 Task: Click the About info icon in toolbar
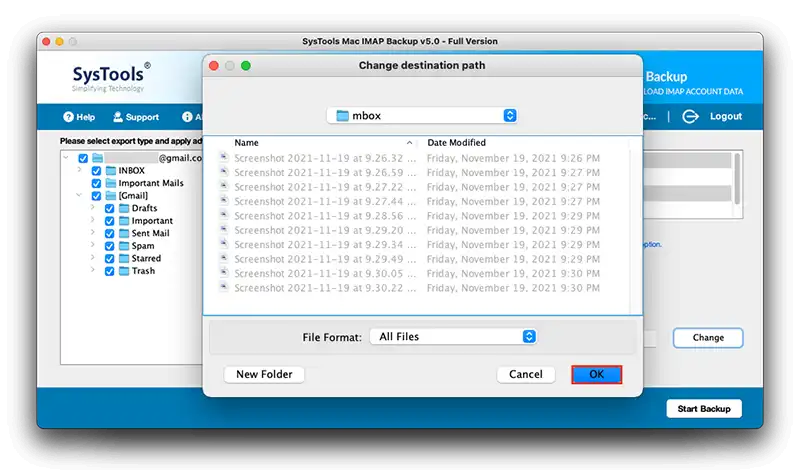coord(187,117)
